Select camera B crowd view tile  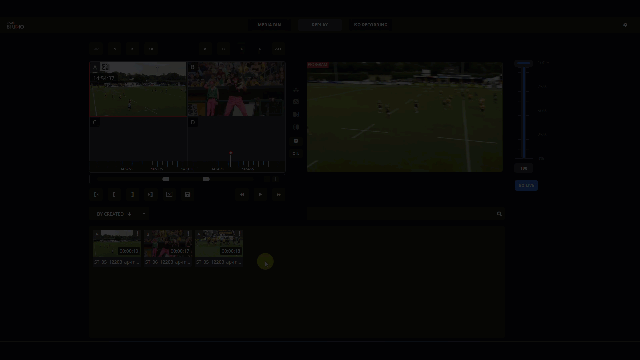click(236, 89)
